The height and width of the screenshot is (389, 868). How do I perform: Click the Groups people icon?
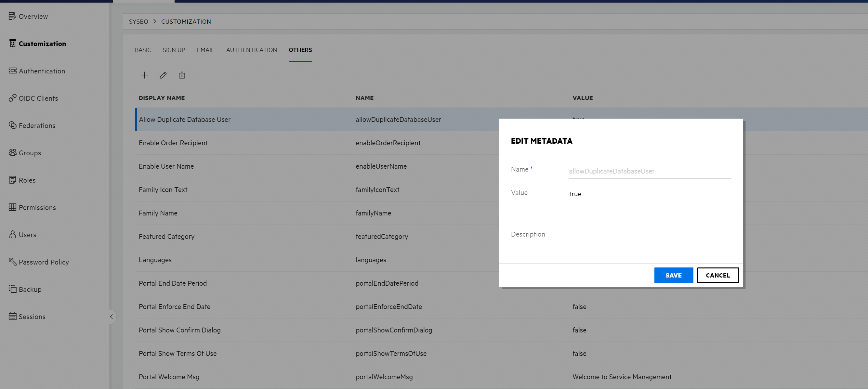12,152
